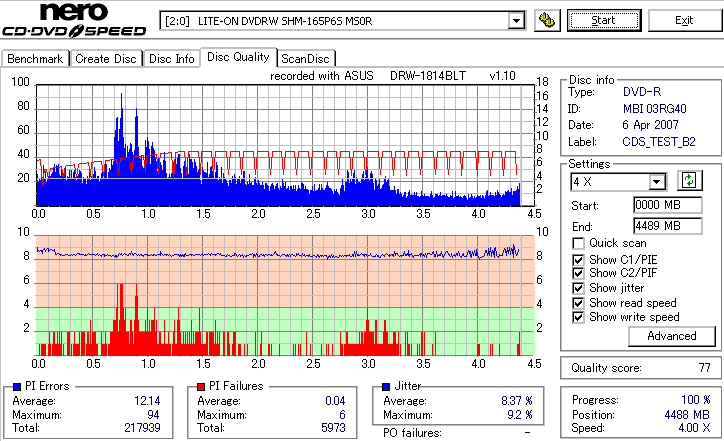Click the PO failures label
Screen dimensions: 724x441
412,433
